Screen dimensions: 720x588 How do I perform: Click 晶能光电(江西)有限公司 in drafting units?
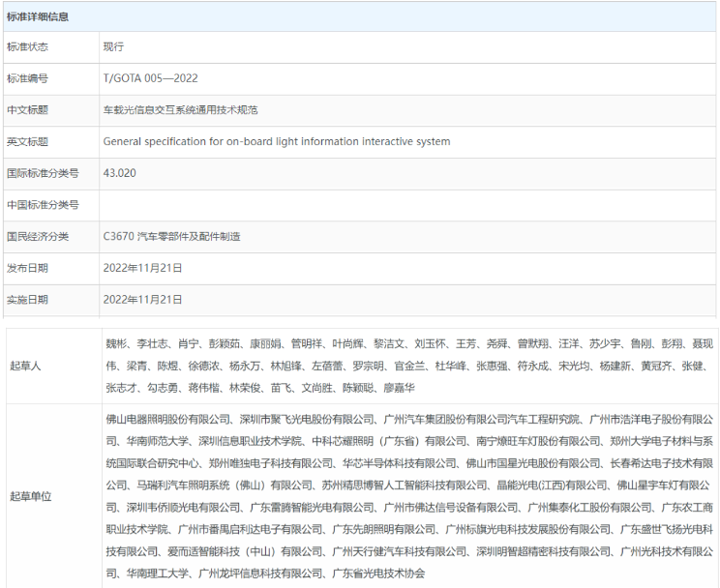click(552, 485)
